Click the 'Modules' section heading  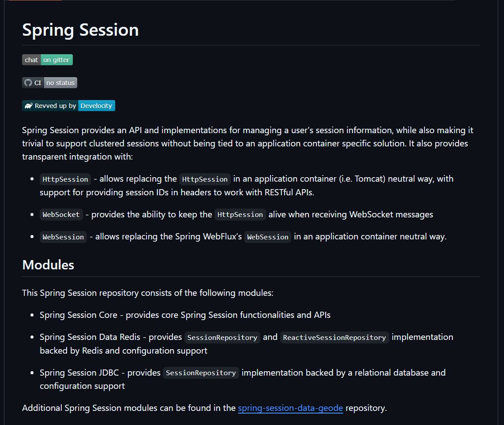[48, 265]
